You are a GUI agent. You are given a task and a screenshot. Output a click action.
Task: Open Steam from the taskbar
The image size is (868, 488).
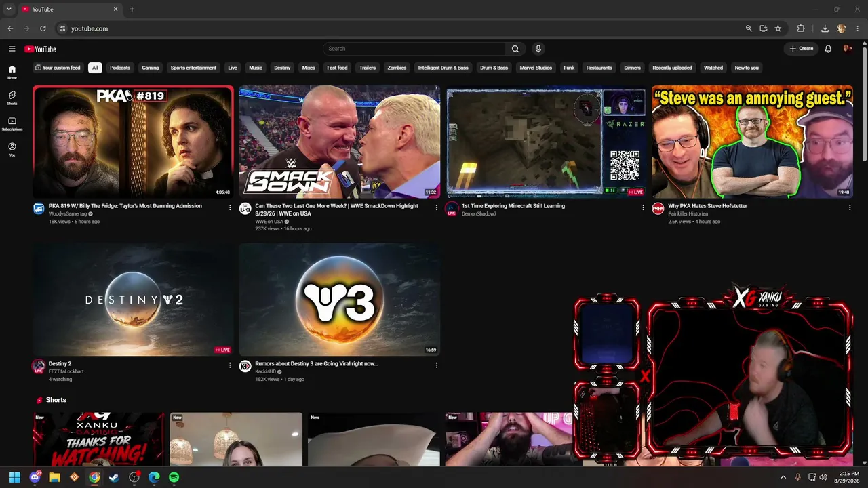click(x=114, y=477)
